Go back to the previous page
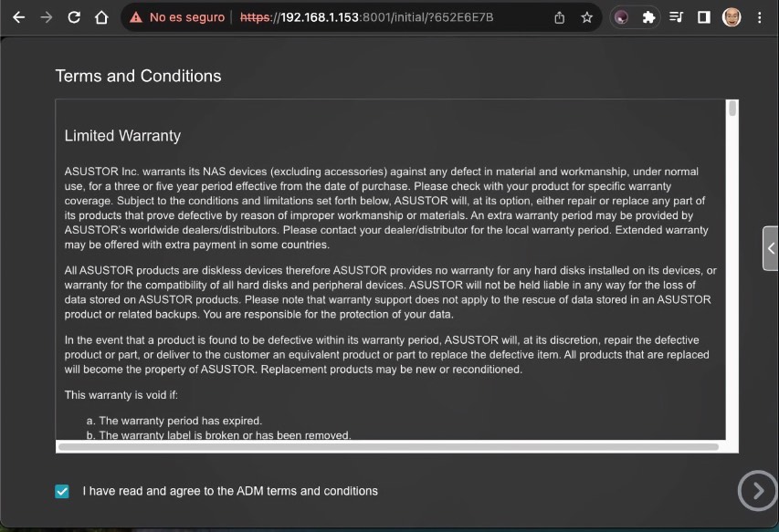Screen dimensions: 779x532 coord(19,17)
